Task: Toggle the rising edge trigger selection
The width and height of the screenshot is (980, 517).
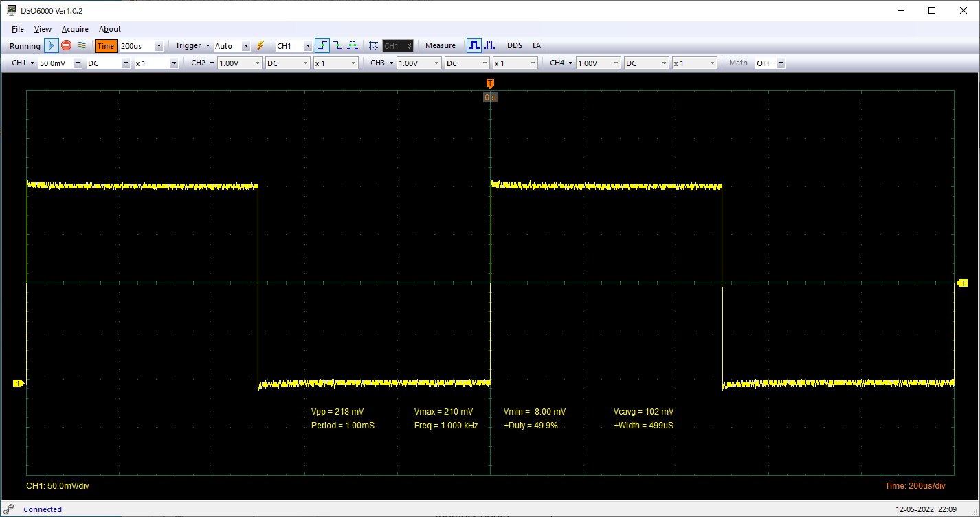Action: click(322, 46)
